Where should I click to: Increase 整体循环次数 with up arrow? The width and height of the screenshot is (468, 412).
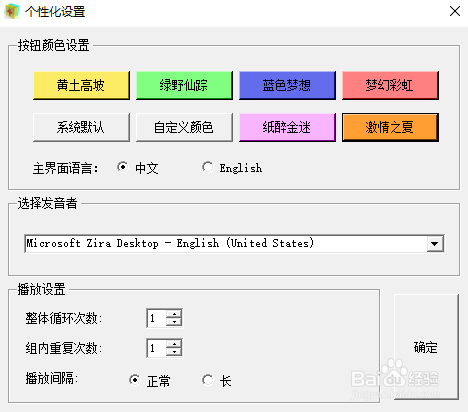174,314
